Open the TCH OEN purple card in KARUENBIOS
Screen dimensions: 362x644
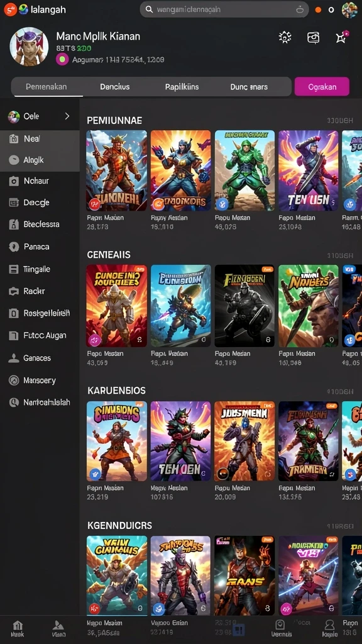tap(180, 441)
